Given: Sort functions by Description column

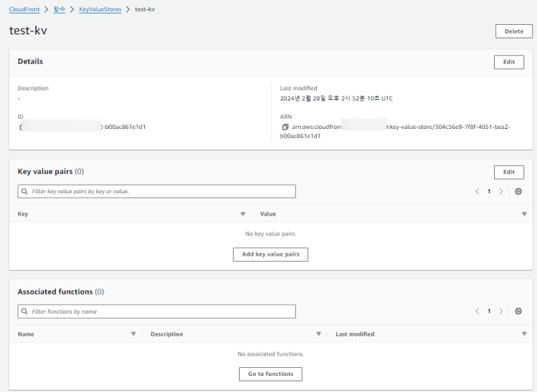Looking at the screenshot, I should (x=318, y=334).
